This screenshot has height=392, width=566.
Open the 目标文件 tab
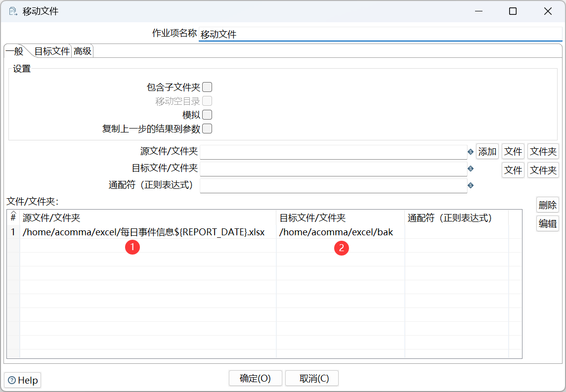tap(52, 51)
